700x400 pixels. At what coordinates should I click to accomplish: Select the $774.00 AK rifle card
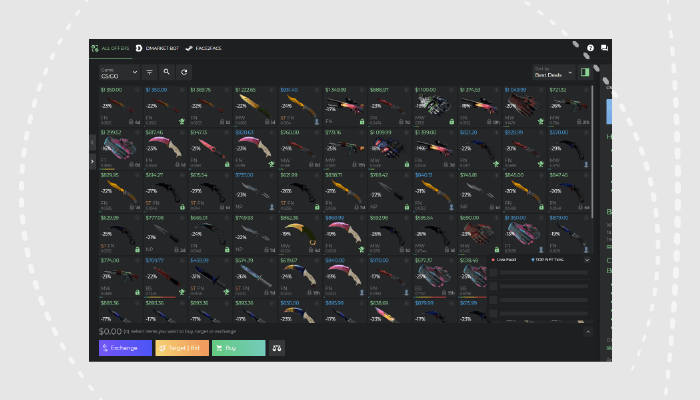(x=120, y=277)
